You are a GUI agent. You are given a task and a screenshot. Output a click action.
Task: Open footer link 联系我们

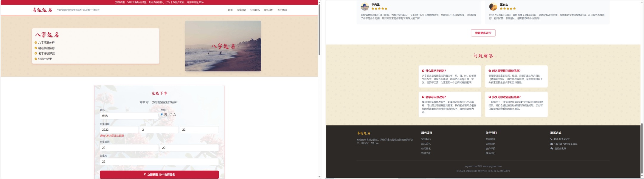(x=491, y=153)
